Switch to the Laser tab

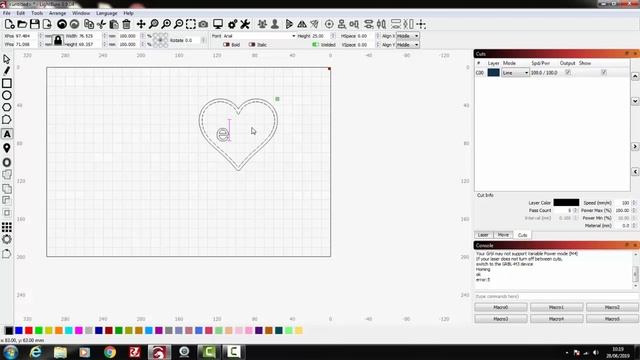click(x=483, y=235)
